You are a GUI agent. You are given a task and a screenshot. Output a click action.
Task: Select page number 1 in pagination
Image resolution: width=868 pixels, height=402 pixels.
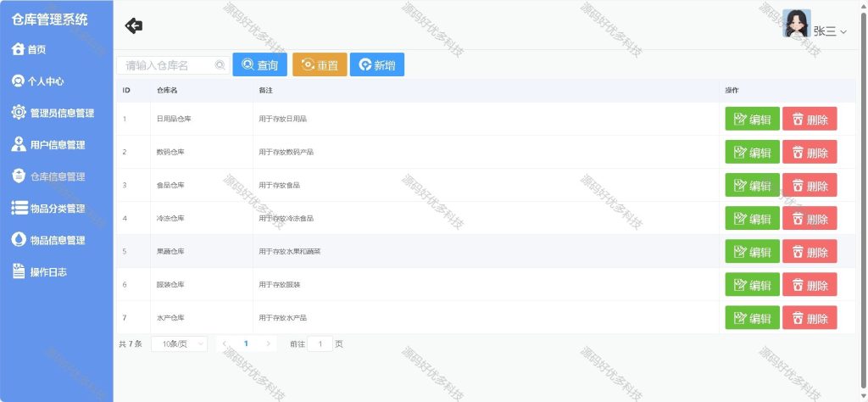(246, 343)
